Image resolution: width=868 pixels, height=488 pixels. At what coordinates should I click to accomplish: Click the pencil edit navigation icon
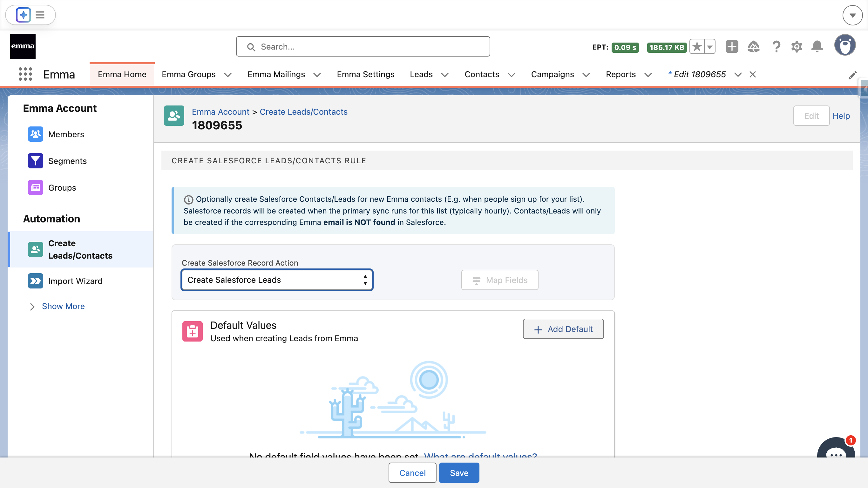pyautogui.click(x=852, y=75)
